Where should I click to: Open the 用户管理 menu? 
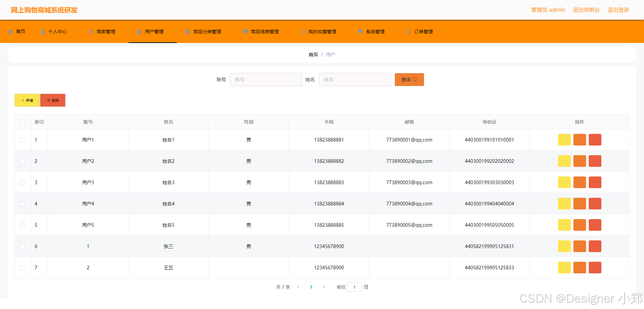point(153,32)
